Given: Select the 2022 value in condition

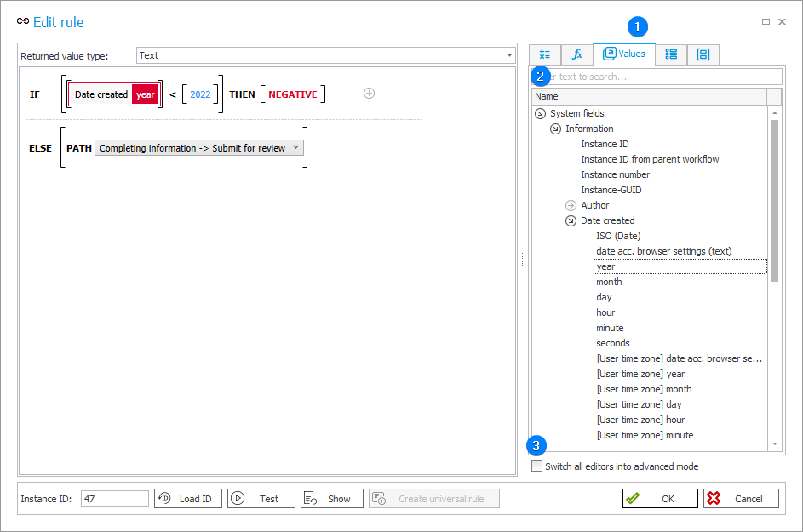Looking at the screenshot, I should point(200,94).
